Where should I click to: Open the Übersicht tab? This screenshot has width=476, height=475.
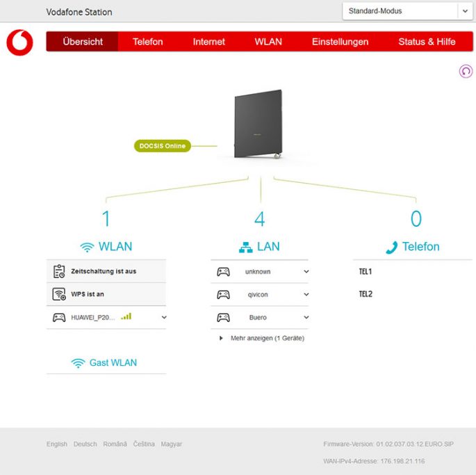(x=83, y=42)
